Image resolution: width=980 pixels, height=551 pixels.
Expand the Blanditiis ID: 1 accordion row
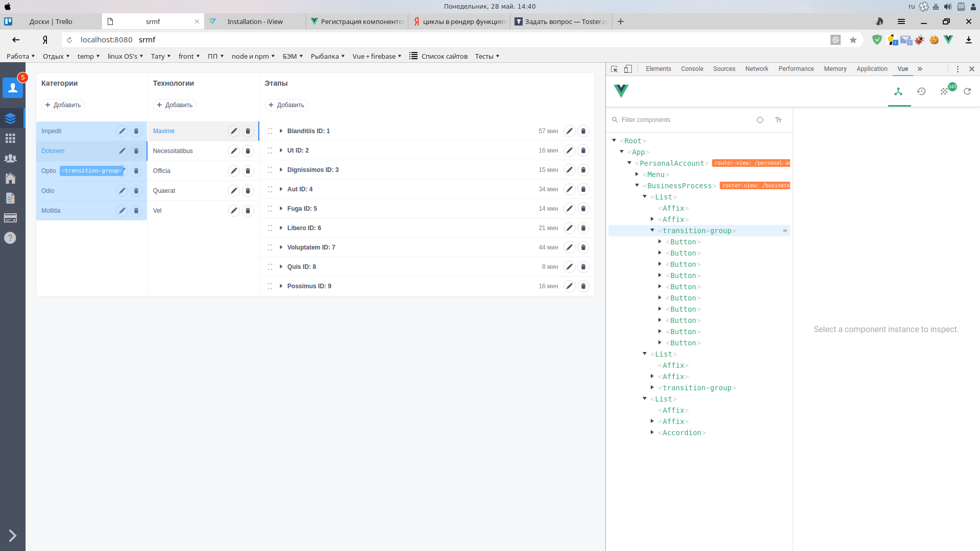pyautogui.click(x=281, y=131)
